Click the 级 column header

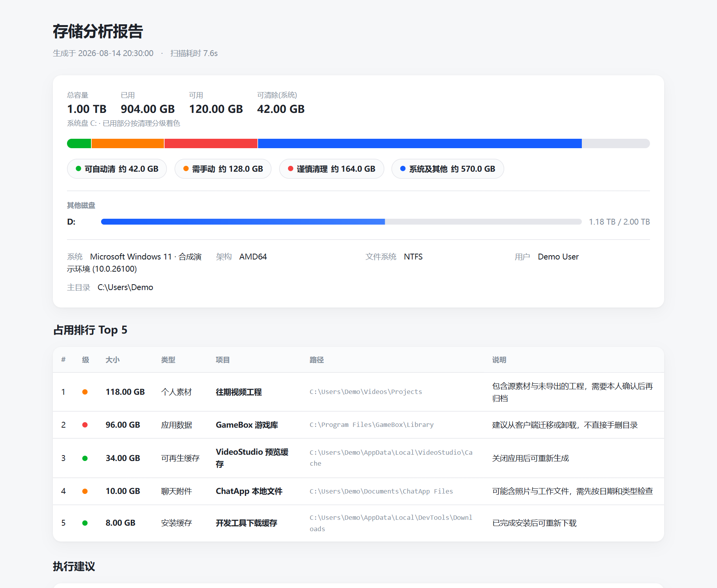(x=85, y=360)
